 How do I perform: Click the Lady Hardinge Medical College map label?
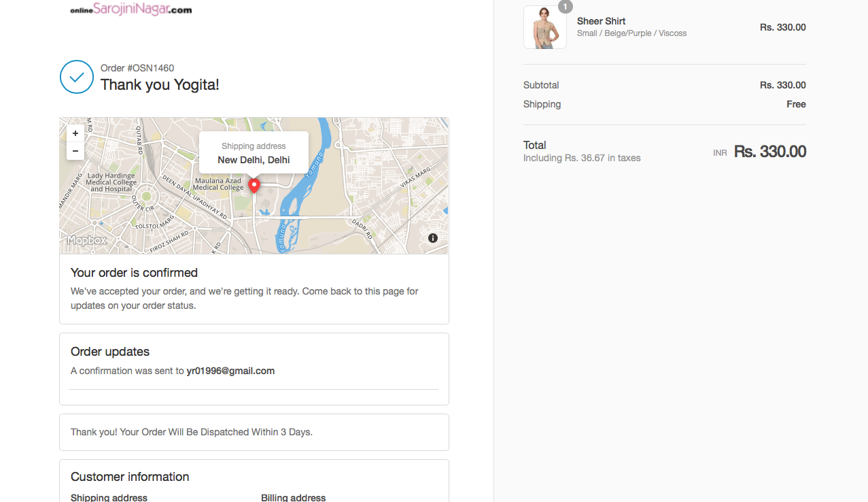point(111,182)
